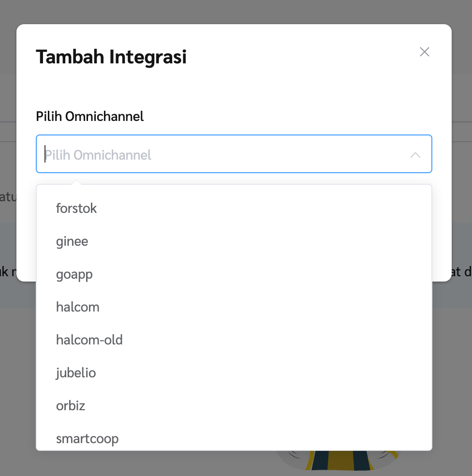Pick goapp in the dropdown
Screen dimensions: 472x476
point(234,274)
